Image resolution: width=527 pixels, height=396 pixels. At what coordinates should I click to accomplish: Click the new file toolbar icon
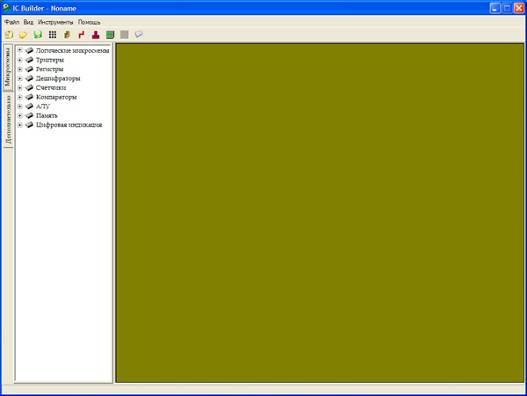click(x=9, y=35)
